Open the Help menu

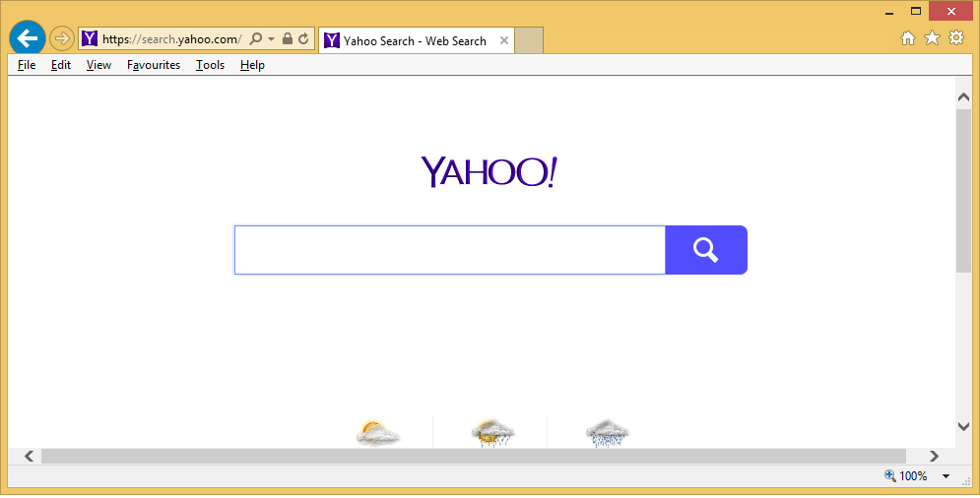(x=252, y=65)
